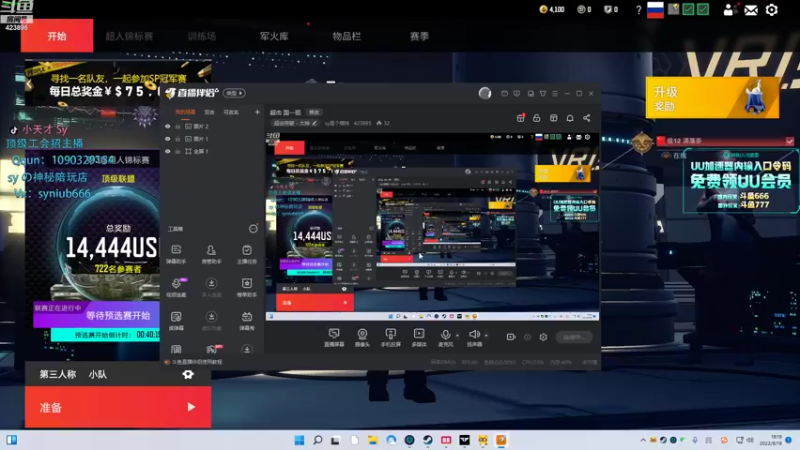Lock the 图片 2 source layer

click(178, 126)
